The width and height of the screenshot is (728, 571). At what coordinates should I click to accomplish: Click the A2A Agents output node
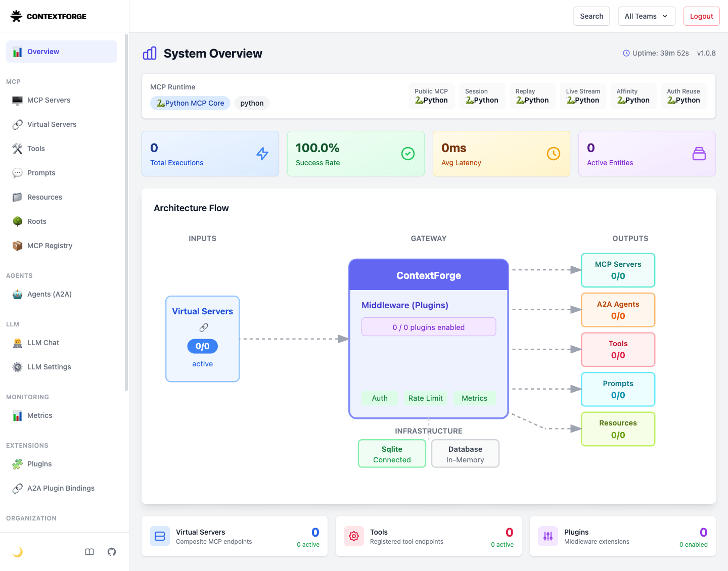coord(618,310)
